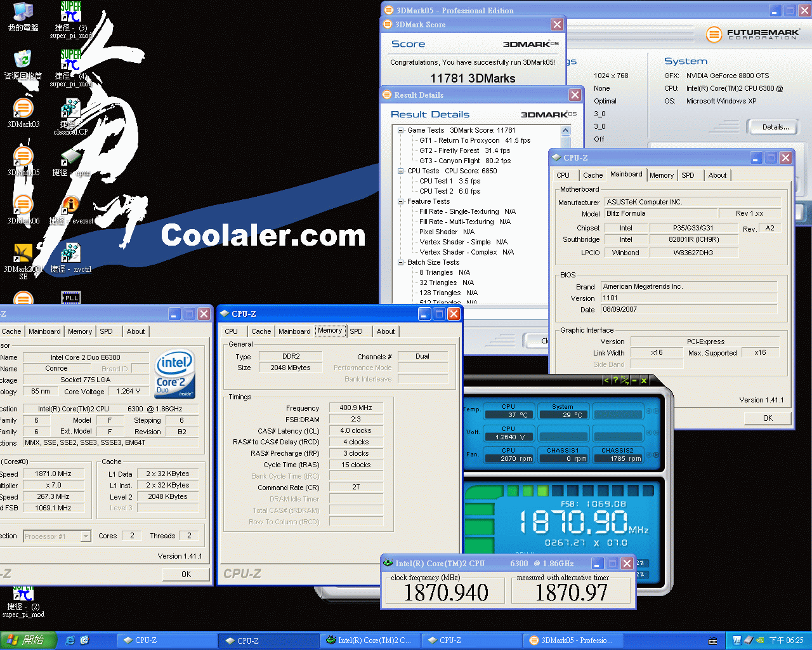This screenshot has height=650, width=812.
Task: Open About tab in right CPU-Z window
Action: pos(717,175)
